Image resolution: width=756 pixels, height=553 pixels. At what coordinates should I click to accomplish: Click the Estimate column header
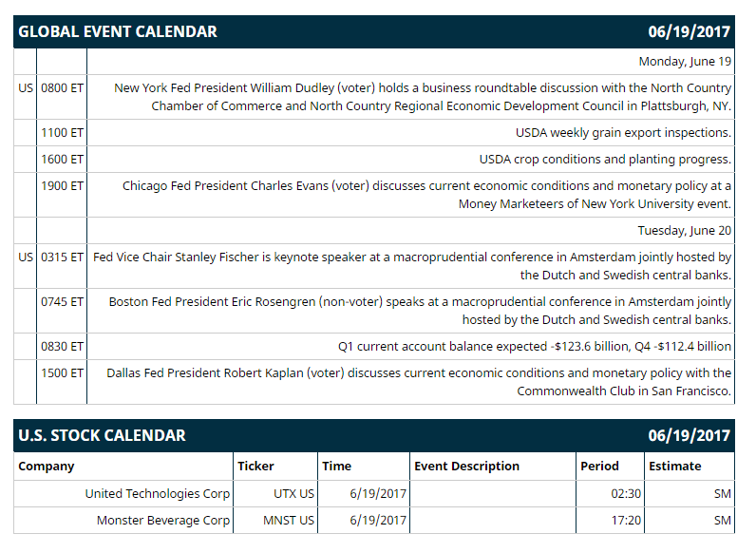[675, 467]
